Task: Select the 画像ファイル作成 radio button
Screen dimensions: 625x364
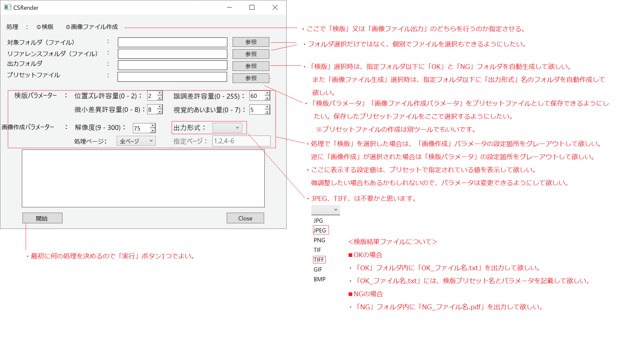Action: point(67,27)
